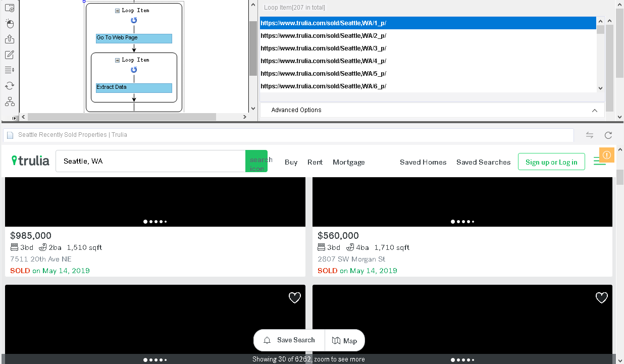Image resolution: width=624 pixels, height=364 pixels.
Task: Select URL ending in 6_p/
Action: click(428, 86)
